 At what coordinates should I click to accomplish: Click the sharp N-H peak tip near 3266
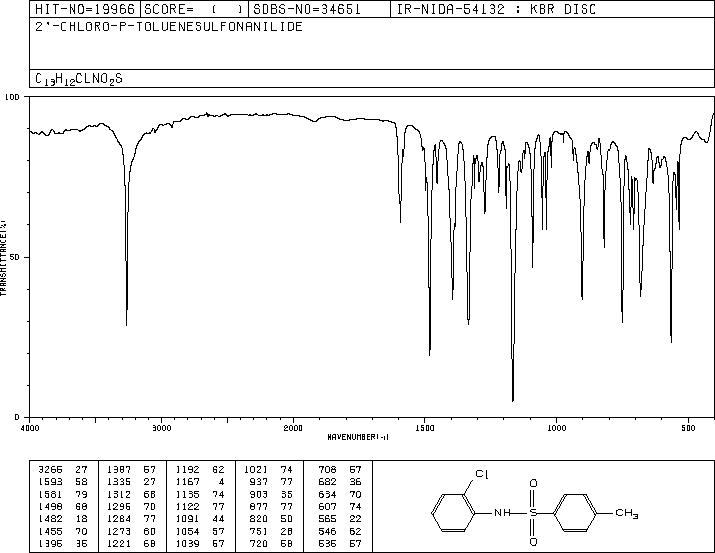tap(126, 324)
